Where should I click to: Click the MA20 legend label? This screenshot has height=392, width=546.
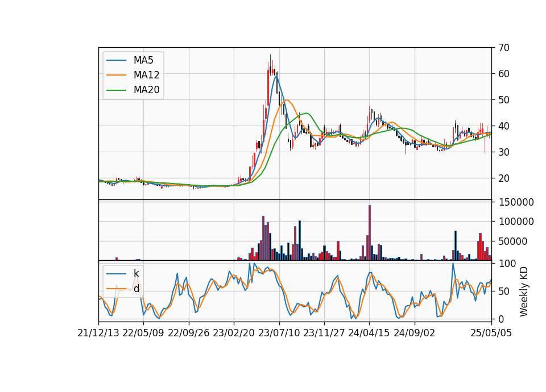146,90
